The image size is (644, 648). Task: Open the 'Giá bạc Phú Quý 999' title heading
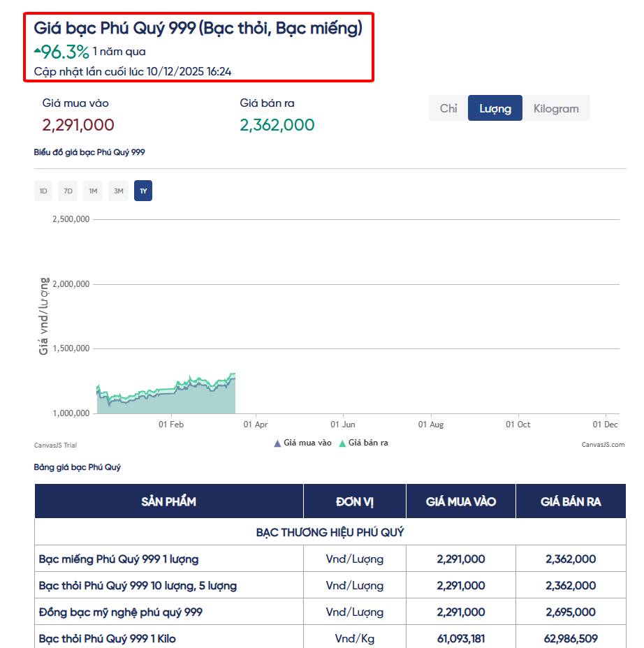pyautogui.click(x=198, y=29)
